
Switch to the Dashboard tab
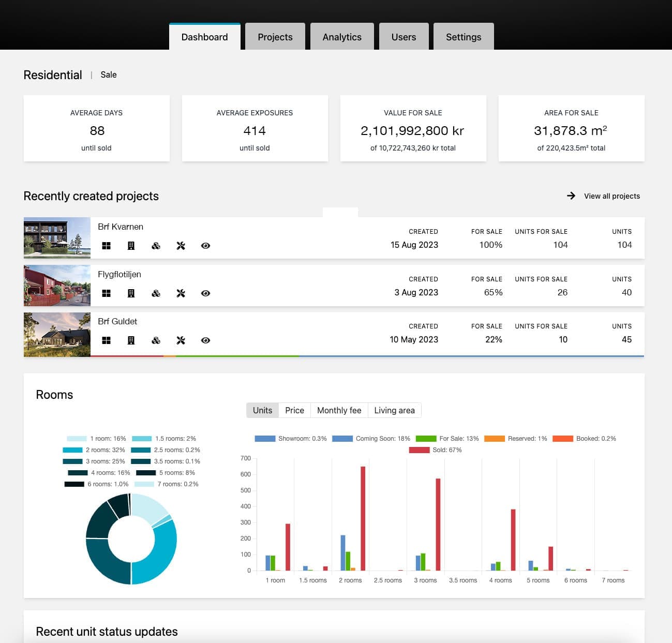click(205, 37)
